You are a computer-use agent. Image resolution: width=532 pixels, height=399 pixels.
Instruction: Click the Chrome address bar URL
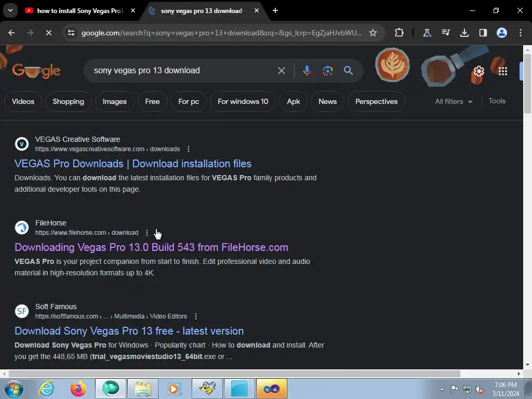coord(221,33)
